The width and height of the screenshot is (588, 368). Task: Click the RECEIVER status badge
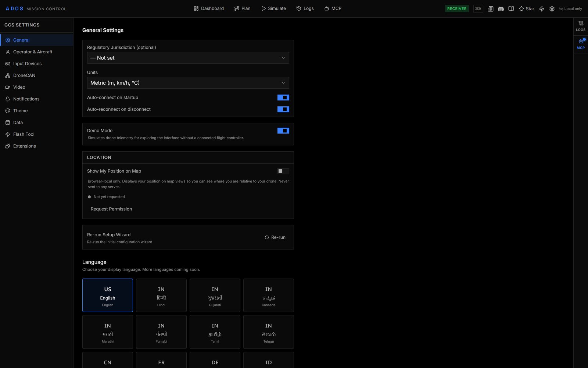457,8
